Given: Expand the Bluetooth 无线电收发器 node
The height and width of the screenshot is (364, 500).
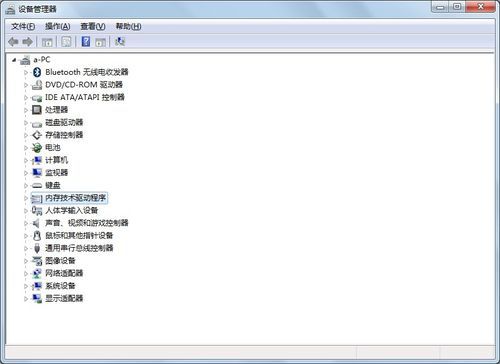Looking at the screenshot, I should (x=26, y=72).
